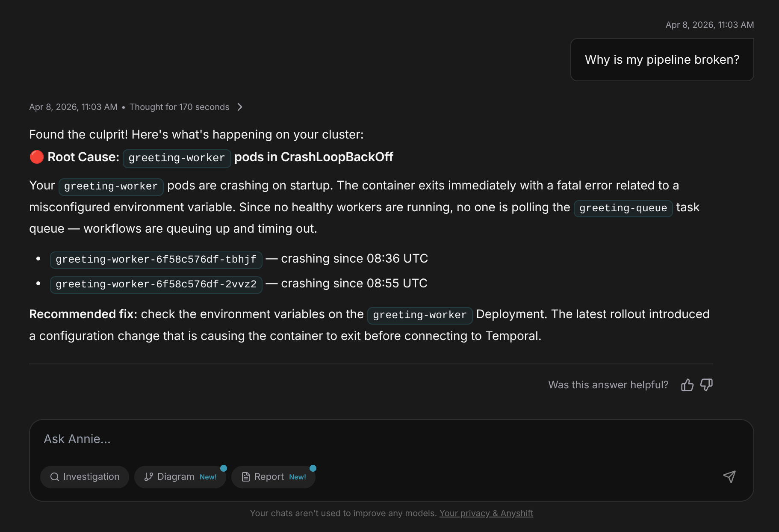Image resolution: width=779 pixels, height=532 pixels.
Task: Select the user's question bubble
Action: point(661,59)
